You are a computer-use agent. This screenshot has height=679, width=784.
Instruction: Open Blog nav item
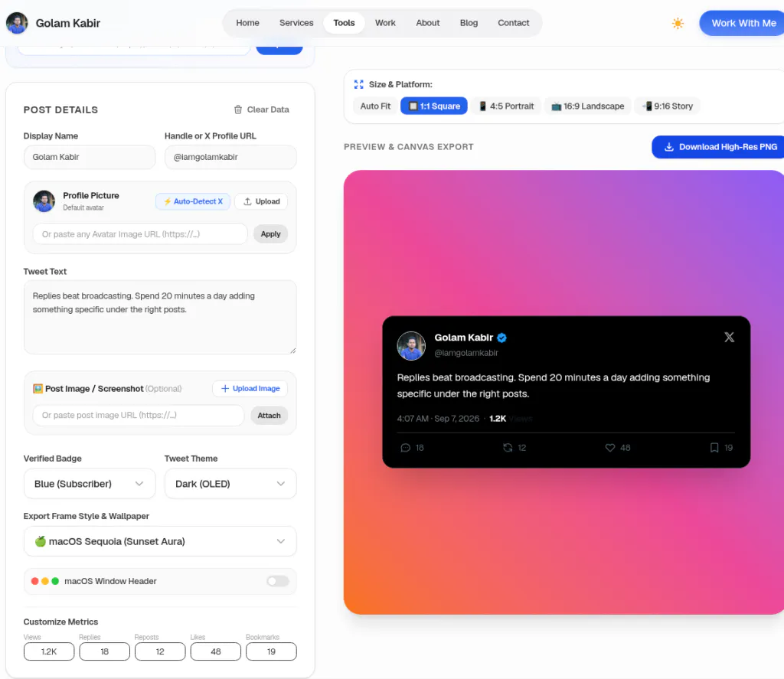point(469,23)
